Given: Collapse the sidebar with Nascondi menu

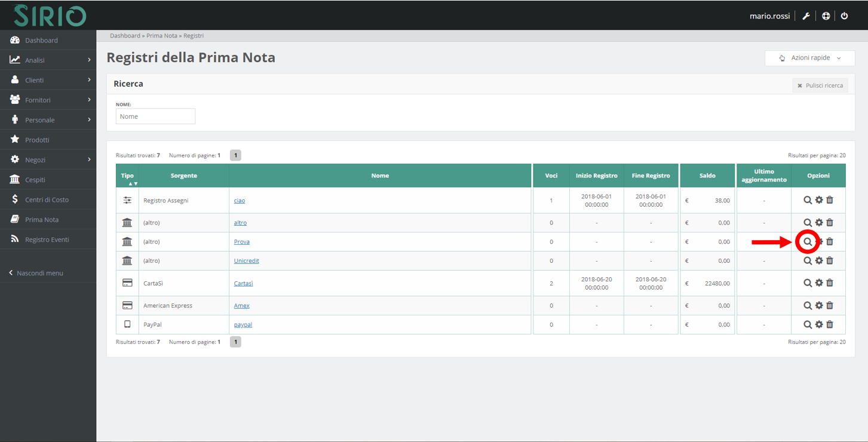Looking at the screenshot, I should (x=39, y=273).
